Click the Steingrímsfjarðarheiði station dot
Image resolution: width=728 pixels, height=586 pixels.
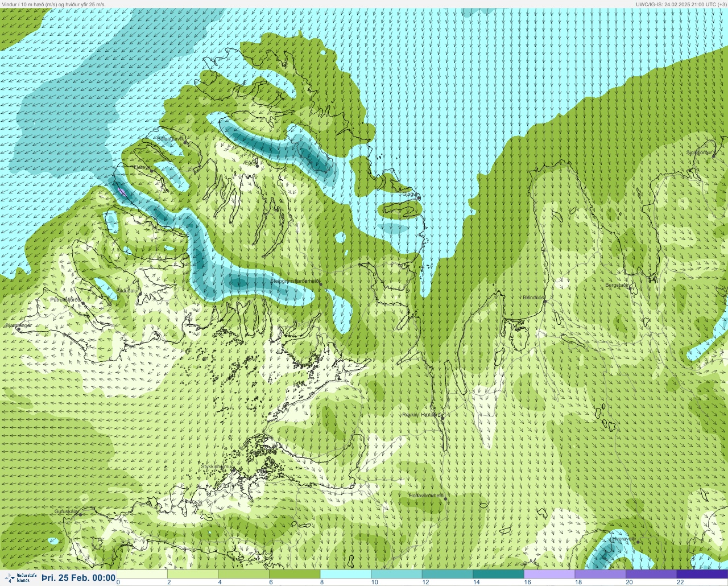pyautogui.click(x=320, y=283)
